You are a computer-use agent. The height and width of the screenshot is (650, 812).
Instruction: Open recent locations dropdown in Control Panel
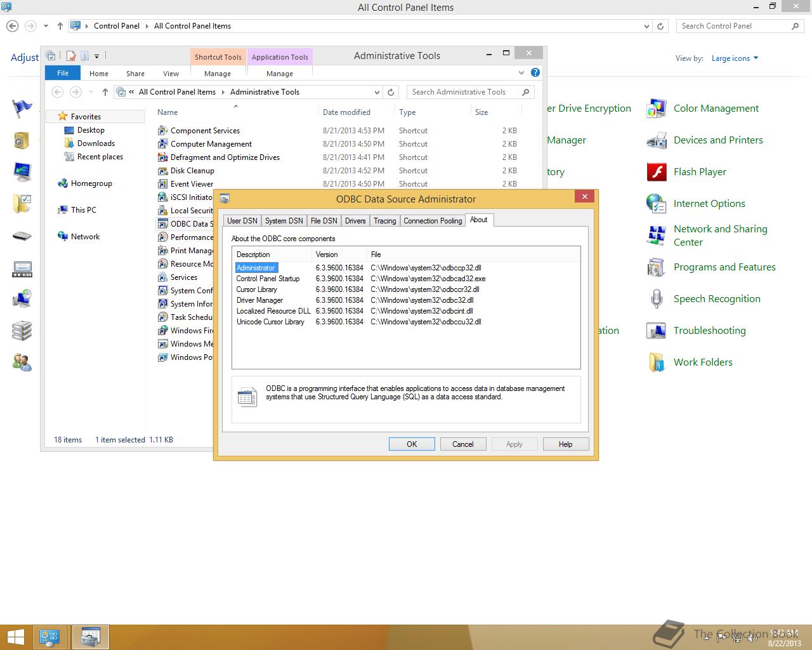[46, 26]
